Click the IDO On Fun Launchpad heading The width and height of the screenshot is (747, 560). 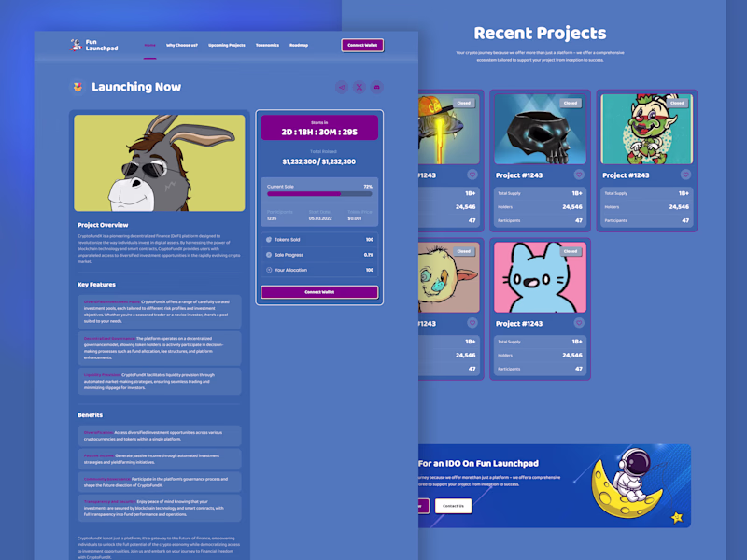pyautogui.click(x=478, y=463)
